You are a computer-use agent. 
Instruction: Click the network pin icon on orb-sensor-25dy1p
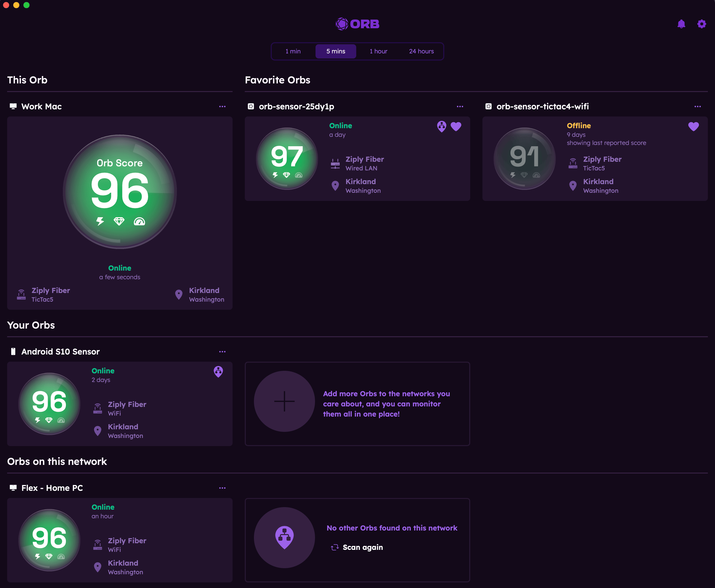tap(441, 126)
